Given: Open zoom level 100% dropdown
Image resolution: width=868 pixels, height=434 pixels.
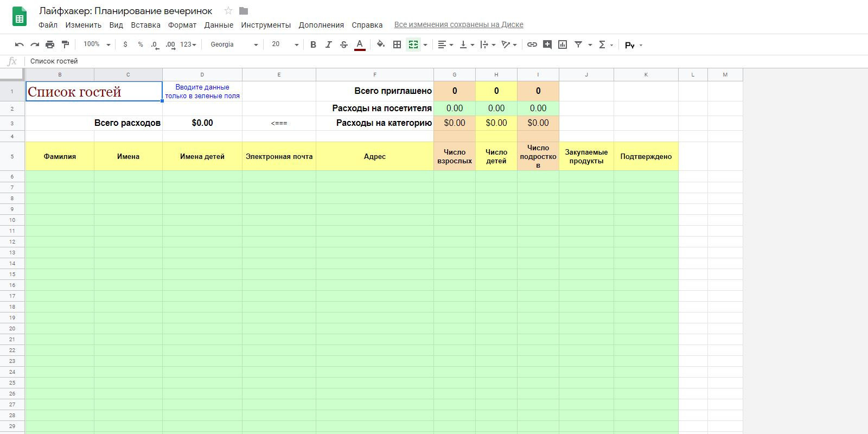Looking at the screenshot, I should click(97, 44).
